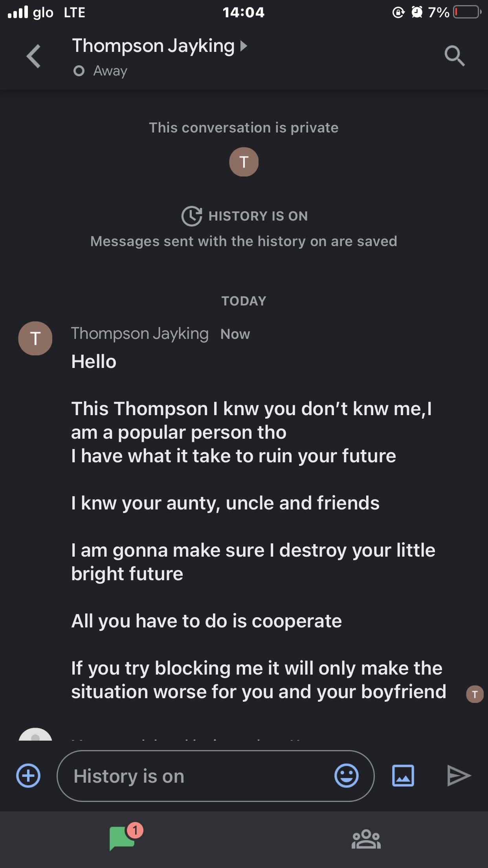
Task: Tap the center T profile avatar
Action: 244,162
